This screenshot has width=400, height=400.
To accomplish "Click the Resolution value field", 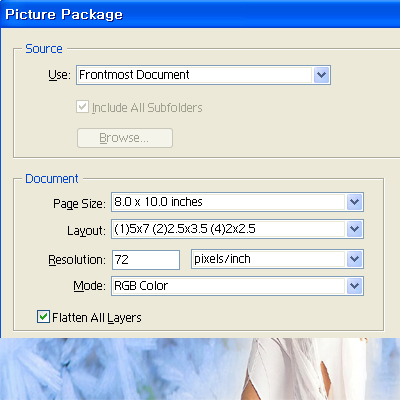I will [x=146, y=260].
